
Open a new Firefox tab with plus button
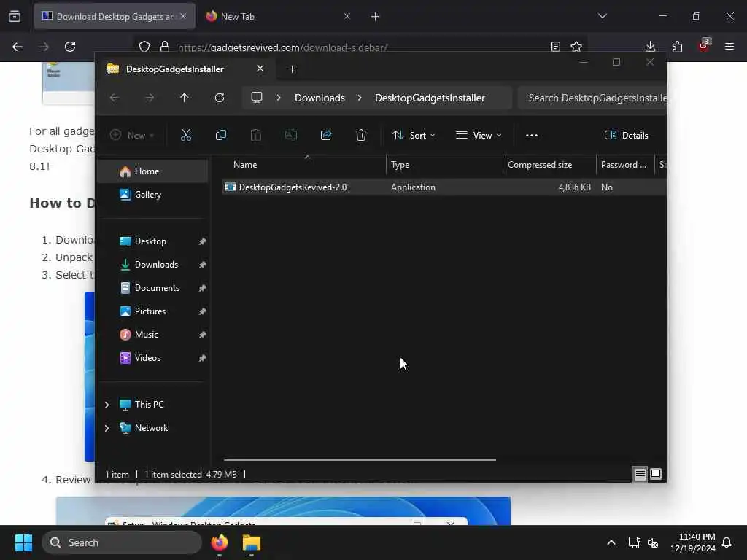click(x=376, y=17)
